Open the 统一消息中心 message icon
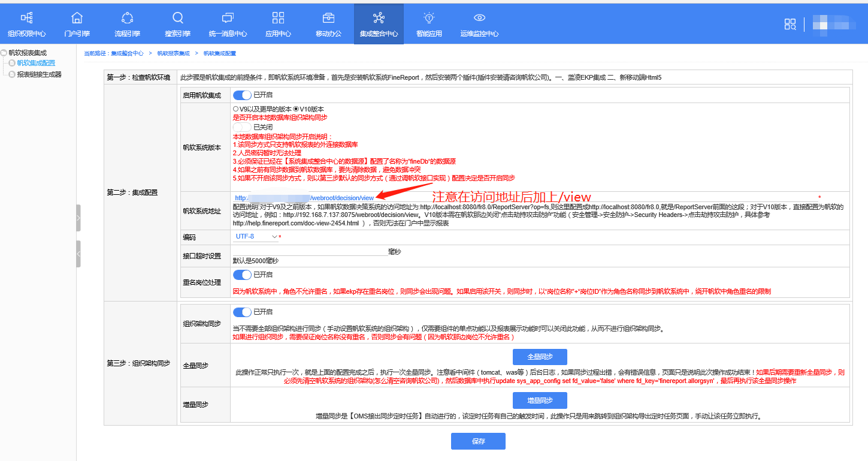Screen dimensions: 868x461 (228, 18)
